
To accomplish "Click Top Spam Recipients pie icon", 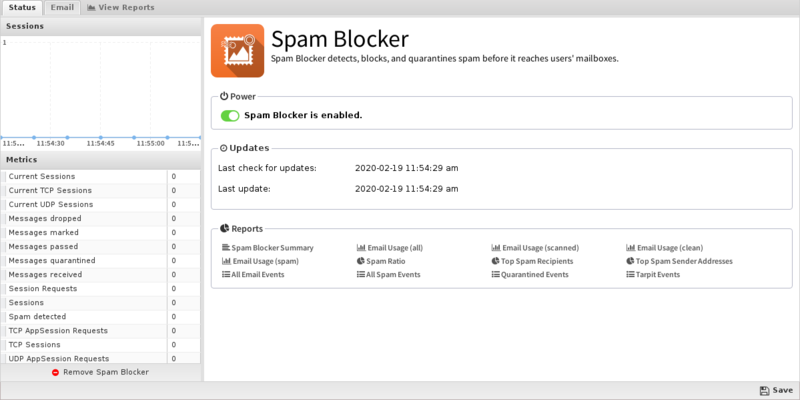I will (x=496, y=261).
